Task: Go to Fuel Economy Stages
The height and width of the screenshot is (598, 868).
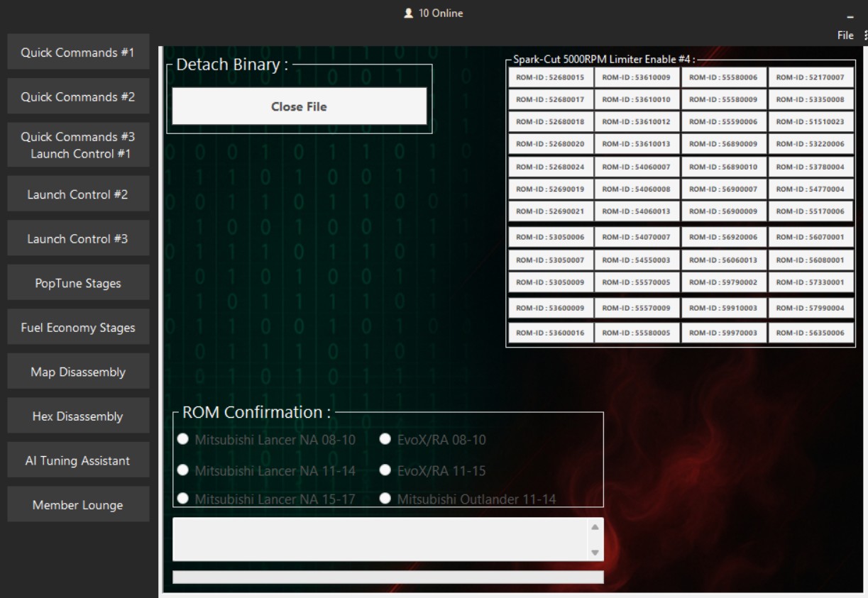Action: coord(78,328)
